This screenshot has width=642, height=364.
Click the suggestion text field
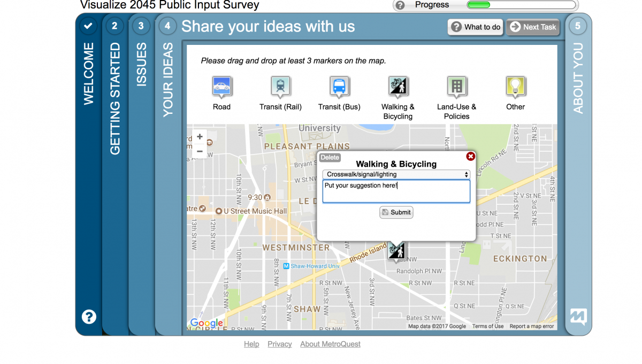coord(396,191)
